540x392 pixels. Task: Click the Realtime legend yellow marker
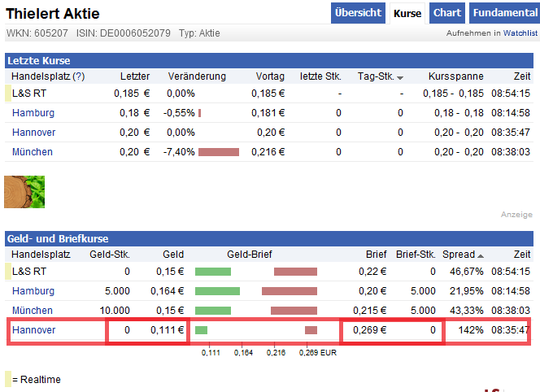(x=8, y=379)
